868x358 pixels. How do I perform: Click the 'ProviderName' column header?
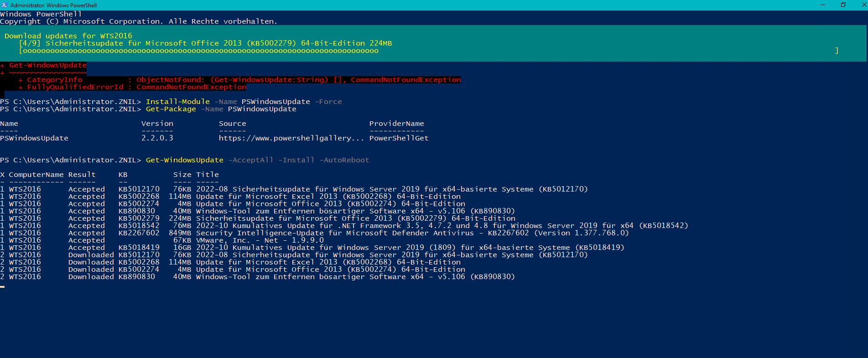396,124
